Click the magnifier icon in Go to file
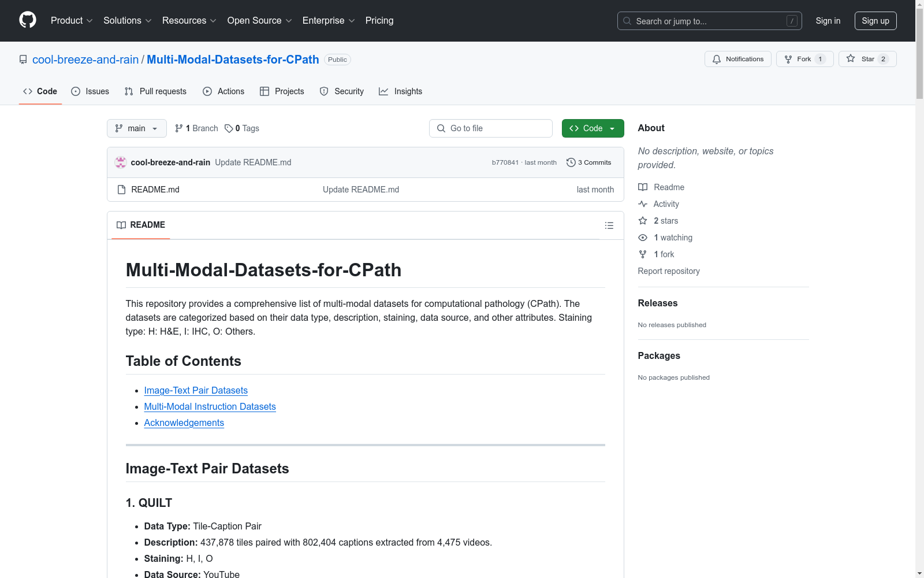Viewport: 924px width, 578px height. click(x=441, y=128)
